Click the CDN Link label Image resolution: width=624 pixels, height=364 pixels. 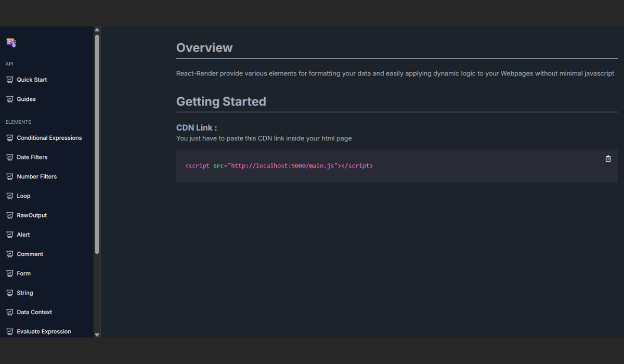point(197,127)
